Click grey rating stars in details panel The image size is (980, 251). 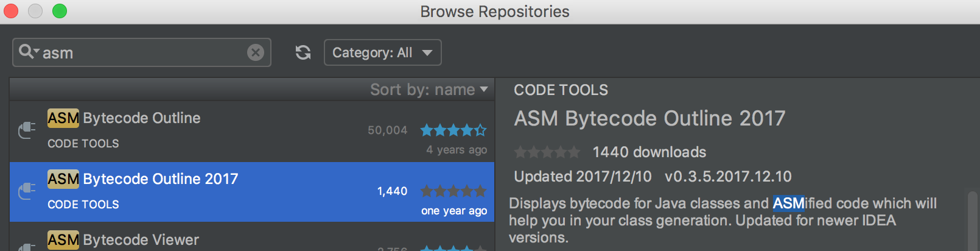click(x=547, y=152)
